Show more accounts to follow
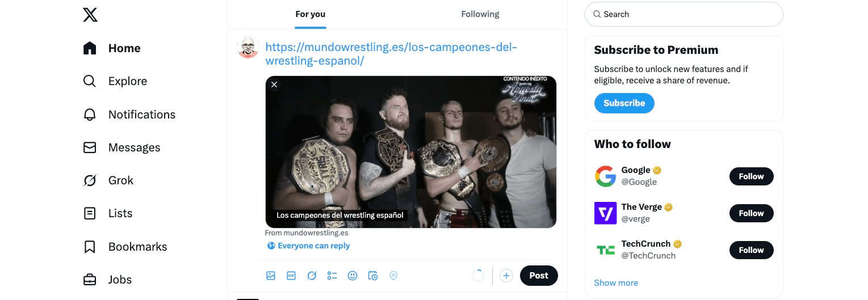The image size is (868, 300). (x=616, y=282)
